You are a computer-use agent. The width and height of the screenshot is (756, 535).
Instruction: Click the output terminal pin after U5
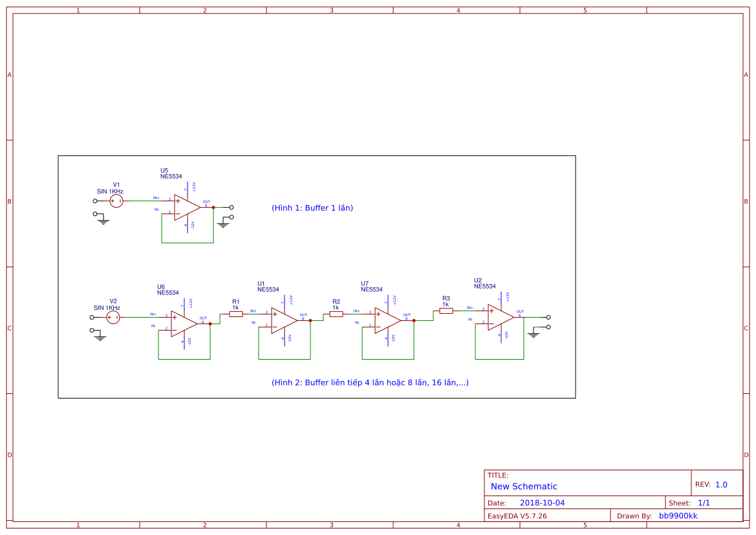pos(230,208)
